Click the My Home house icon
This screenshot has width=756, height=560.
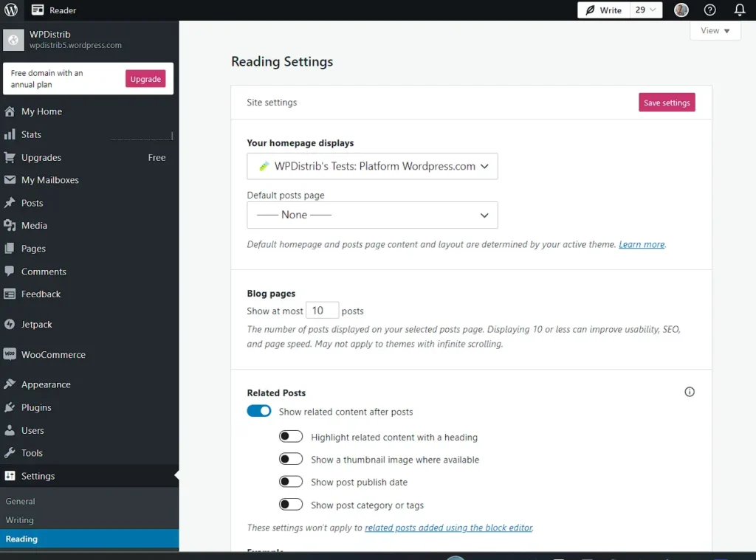point(10,111)
